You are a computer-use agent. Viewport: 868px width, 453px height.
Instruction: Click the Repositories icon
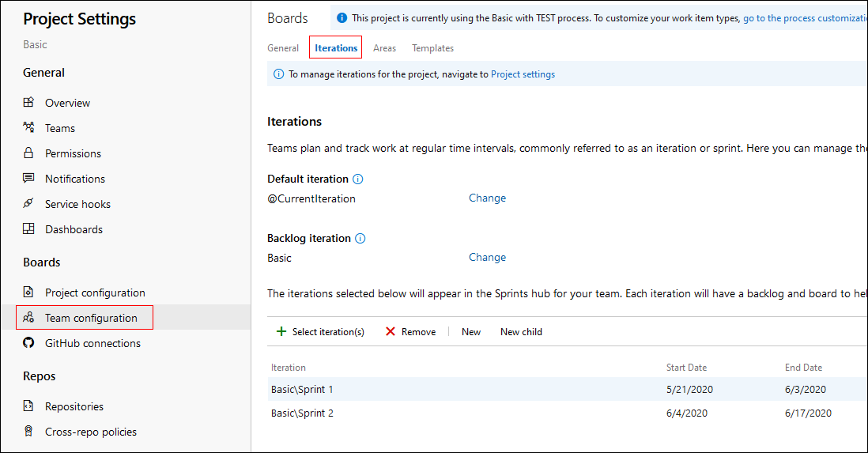point(28,406)
